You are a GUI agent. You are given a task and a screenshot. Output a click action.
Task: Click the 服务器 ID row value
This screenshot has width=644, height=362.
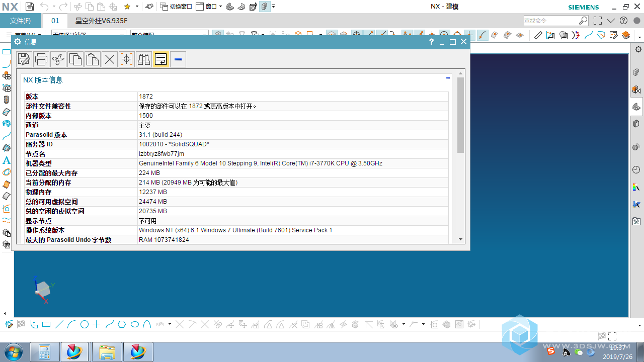(x=292, y=144)
